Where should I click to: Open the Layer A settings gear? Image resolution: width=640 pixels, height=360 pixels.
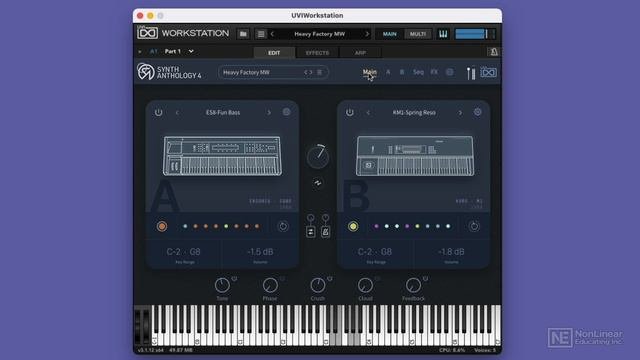(x=287, y=112)
